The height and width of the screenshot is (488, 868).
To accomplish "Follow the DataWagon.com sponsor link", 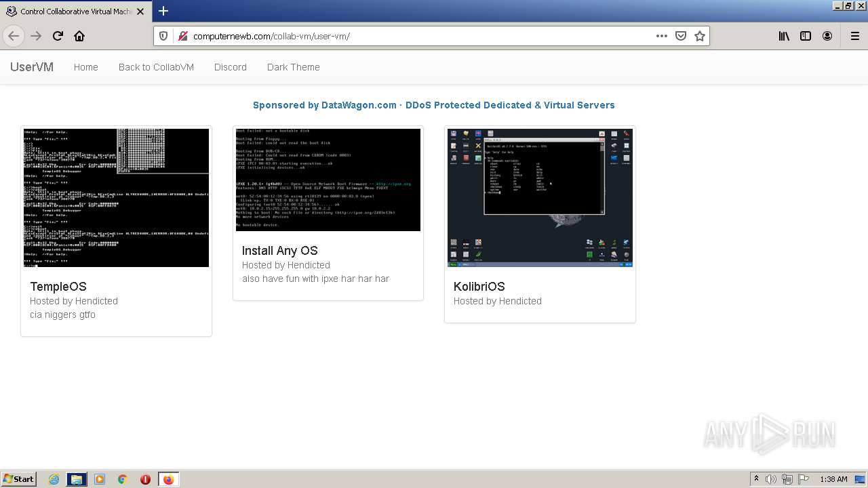I will (434, 105).
